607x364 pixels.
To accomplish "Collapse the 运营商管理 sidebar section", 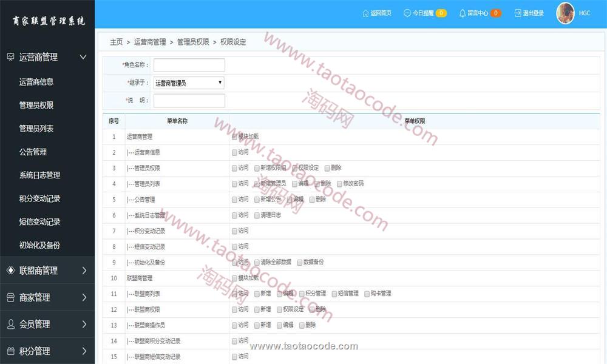I will pos(84,57).
